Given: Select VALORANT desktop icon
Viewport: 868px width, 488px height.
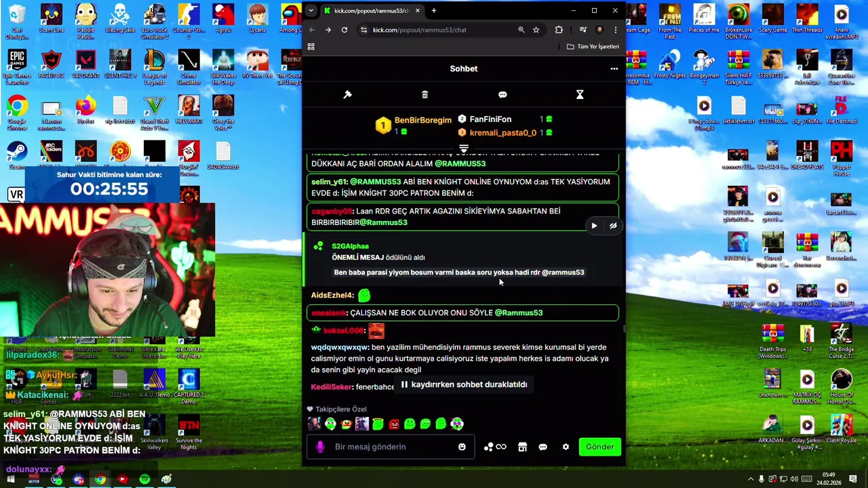Looking at the screenshot, I should pyautogui.click(x=85, y=64).
